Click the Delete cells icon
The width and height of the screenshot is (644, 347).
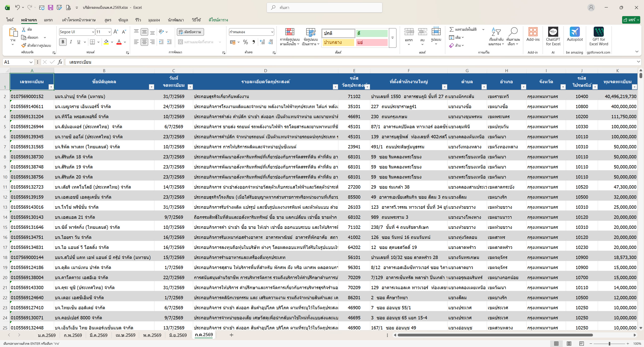pos(422,32)
